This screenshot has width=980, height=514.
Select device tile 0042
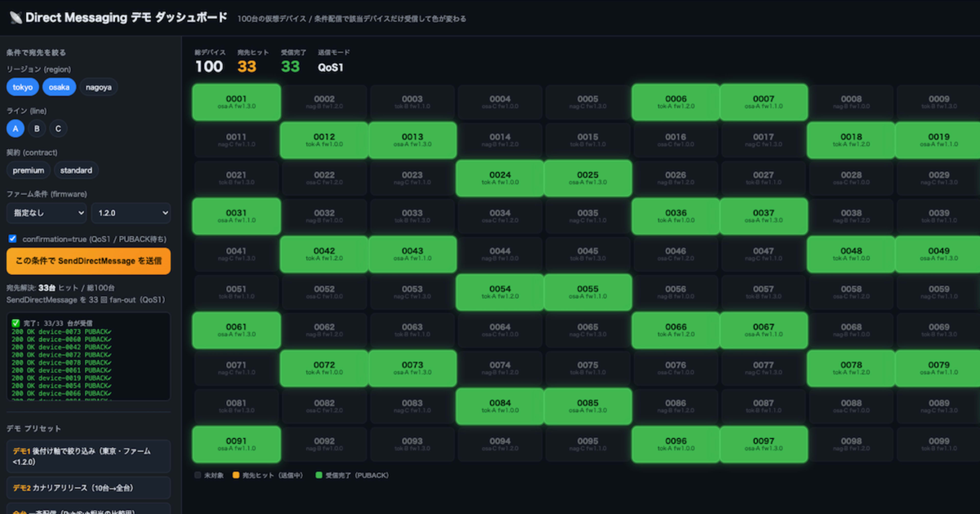pos(324,254)
